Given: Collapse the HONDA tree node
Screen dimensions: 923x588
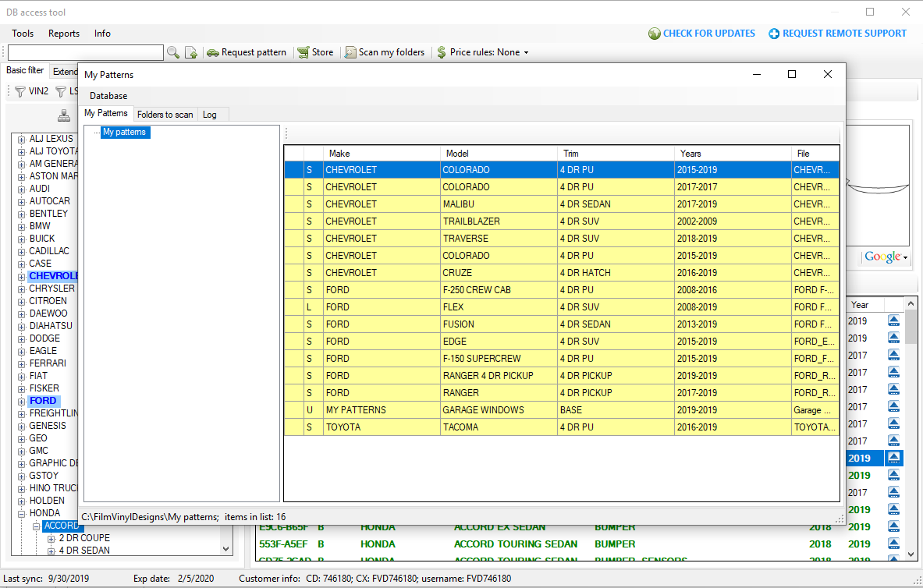Looking at the screenshot, I should coord(22,513).
